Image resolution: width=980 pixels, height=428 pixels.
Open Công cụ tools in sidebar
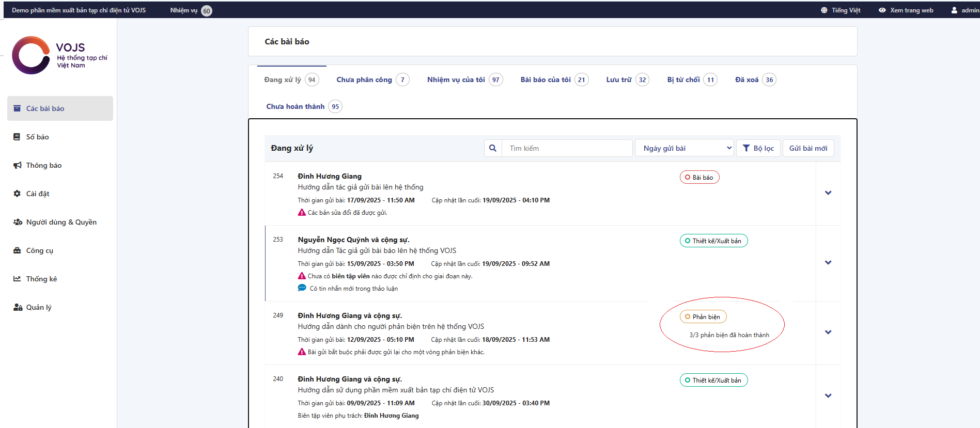(39, 250)
